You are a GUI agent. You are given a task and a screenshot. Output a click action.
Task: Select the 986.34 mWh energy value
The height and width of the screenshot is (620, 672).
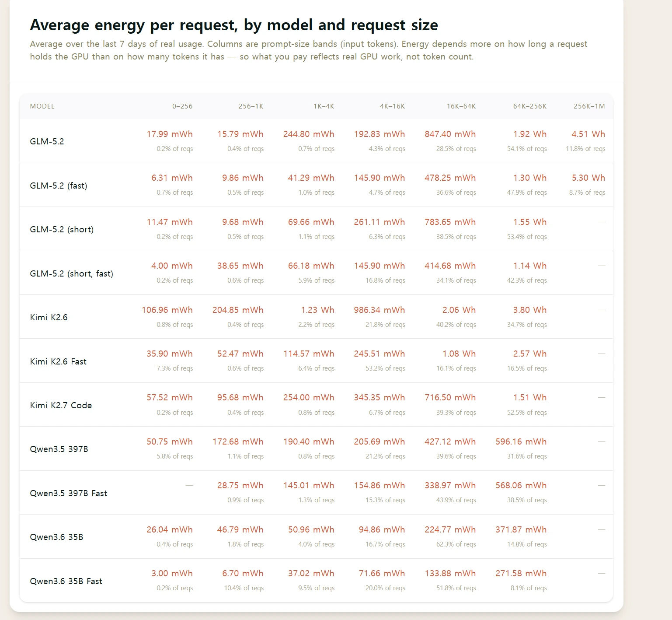point(380,310)
